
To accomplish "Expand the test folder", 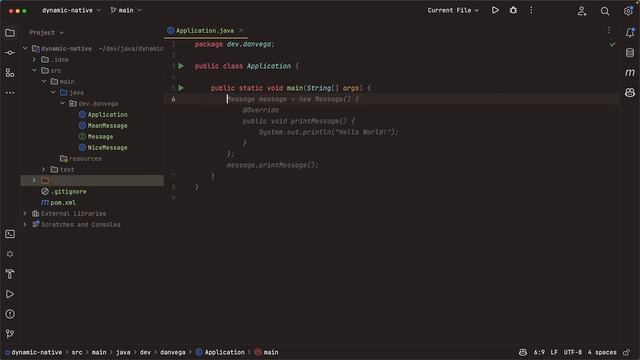I will coord(44,169).
